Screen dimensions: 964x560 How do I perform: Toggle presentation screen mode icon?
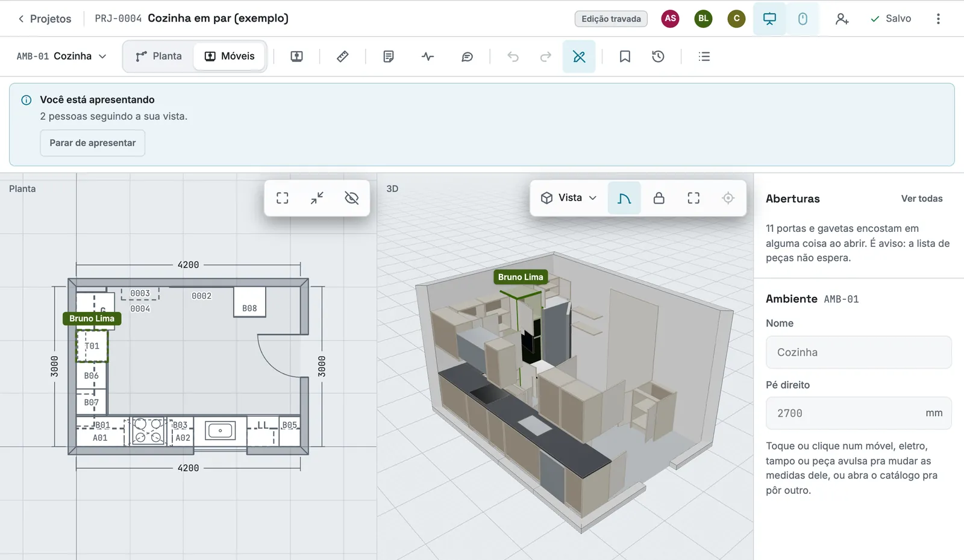pyautogui.click(x=769, y=19)
